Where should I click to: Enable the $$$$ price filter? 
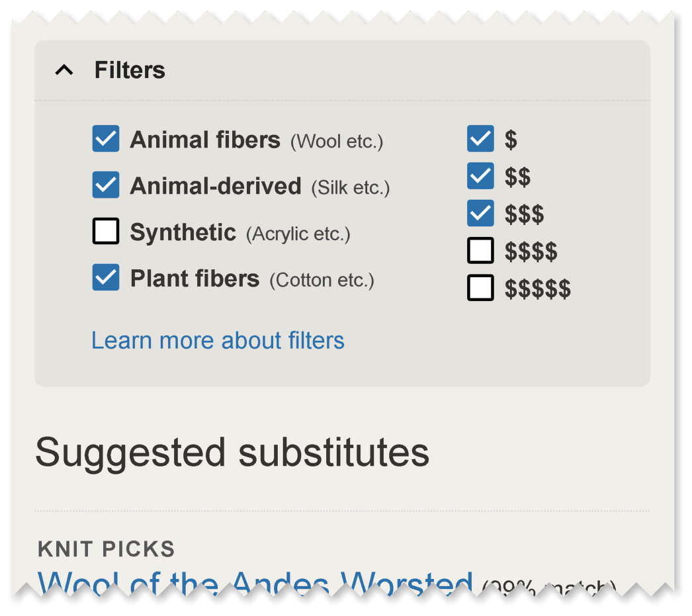coord(481,251)
